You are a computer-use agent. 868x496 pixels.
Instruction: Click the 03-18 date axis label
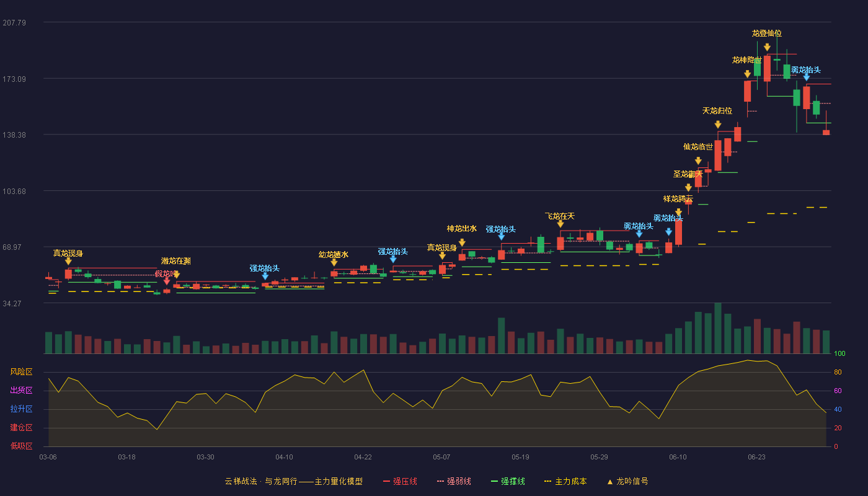coord(126,457)
